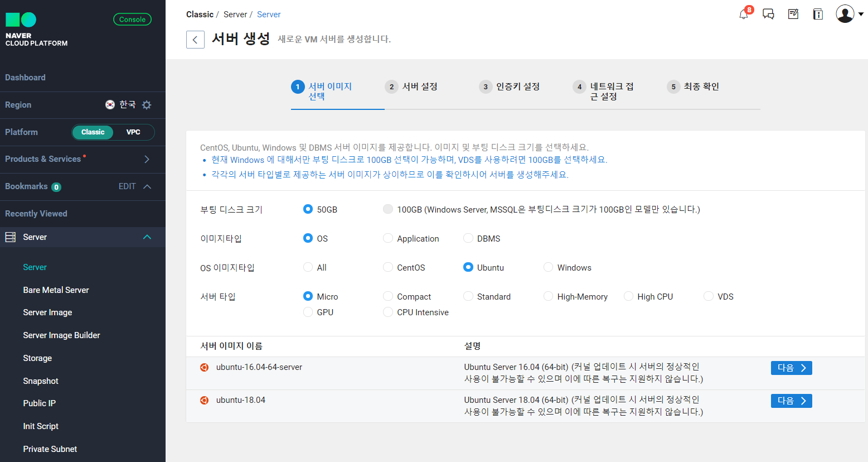Go to step 2 서버 설정
Viewport: 868px width, 462px height.
411,86
